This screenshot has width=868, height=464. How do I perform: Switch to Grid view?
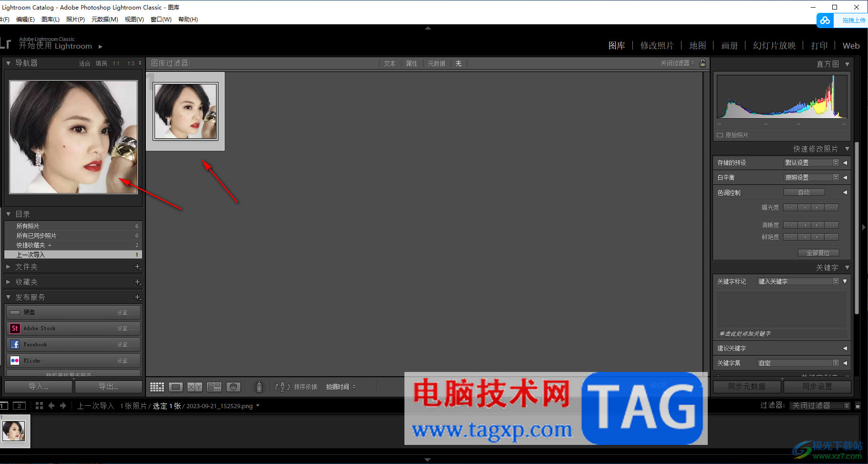(157, 387)
